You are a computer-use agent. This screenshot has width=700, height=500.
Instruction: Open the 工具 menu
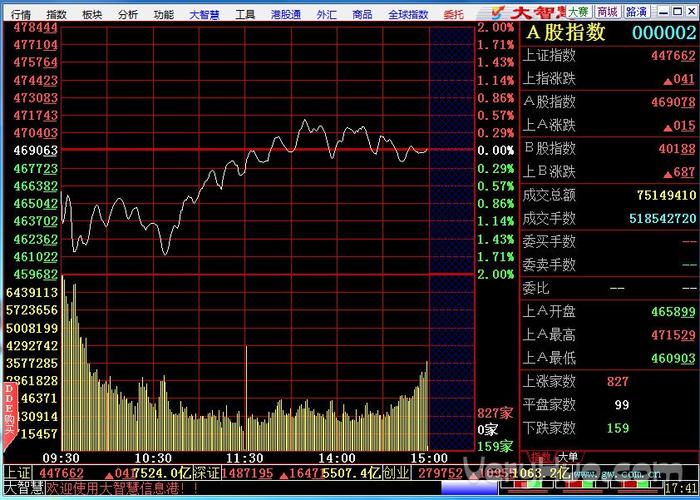point(245,14)
